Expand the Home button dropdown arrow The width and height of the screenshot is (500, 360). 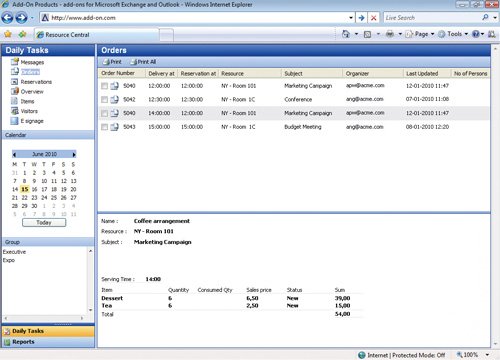tap(356, 34)
